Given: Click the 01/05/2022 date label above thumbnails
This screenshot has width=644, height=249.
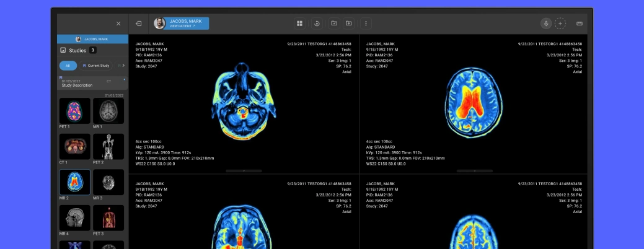Looking at the screenshot, I should [x=114, y=95].
